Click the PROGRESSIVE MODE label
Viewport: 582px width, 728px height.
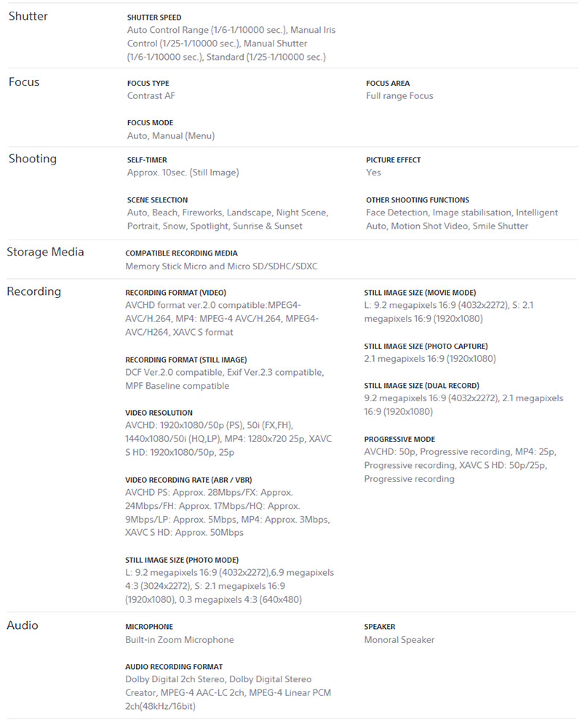[x=399, y=440]
